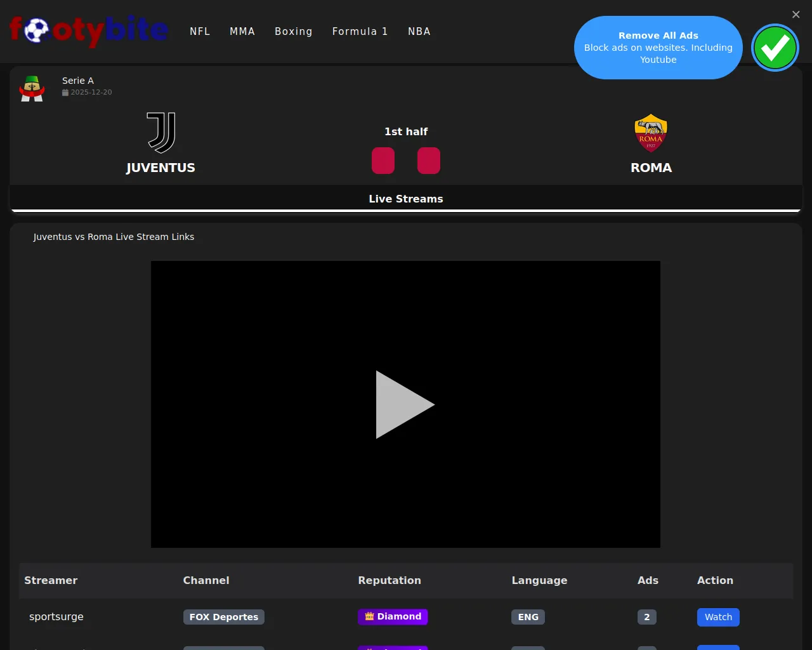812x650 pixels.
Task: Click the Serie A league icon
Action: tap(32, 88)
